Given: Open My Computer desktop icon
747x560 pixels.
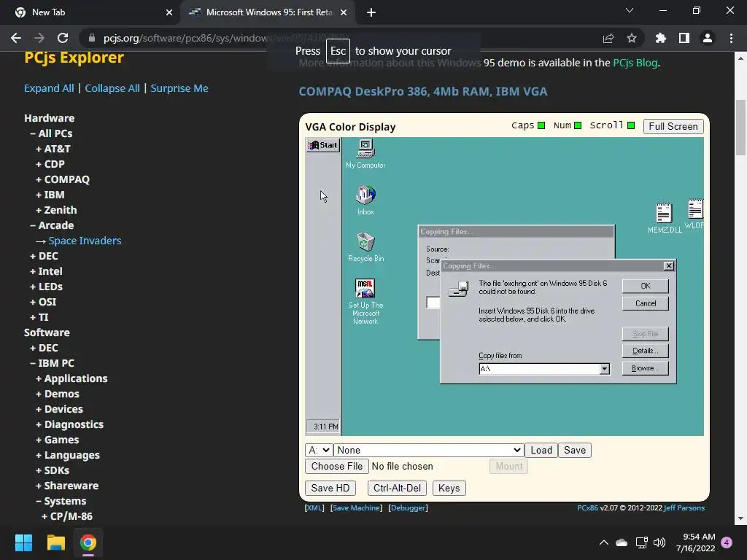Looking at the screenshot, I should (365, 154).
